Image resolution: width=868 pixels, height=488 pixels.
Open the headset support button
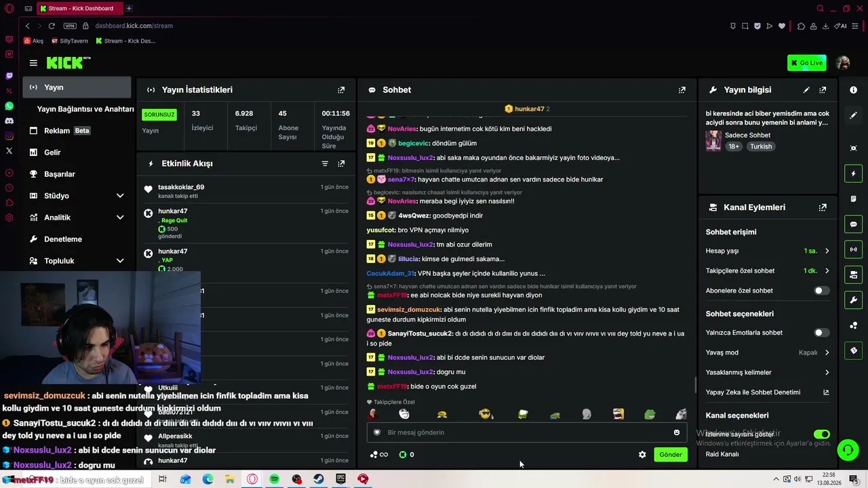coord(847,449)
